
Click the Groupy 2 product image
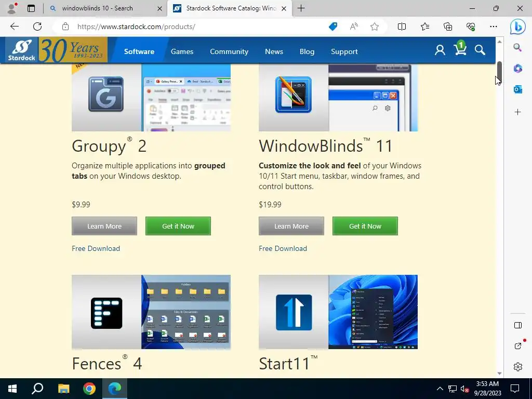[151, 98]
